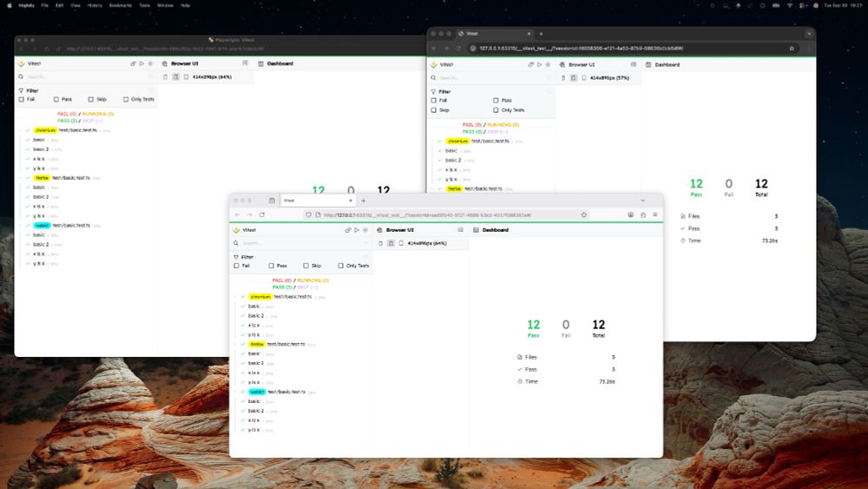Image resolution: width=868 pixels, height=489 pixels.
Task: Select 'basic 2' under webkit in Firefox window
Action: [256, 411]
